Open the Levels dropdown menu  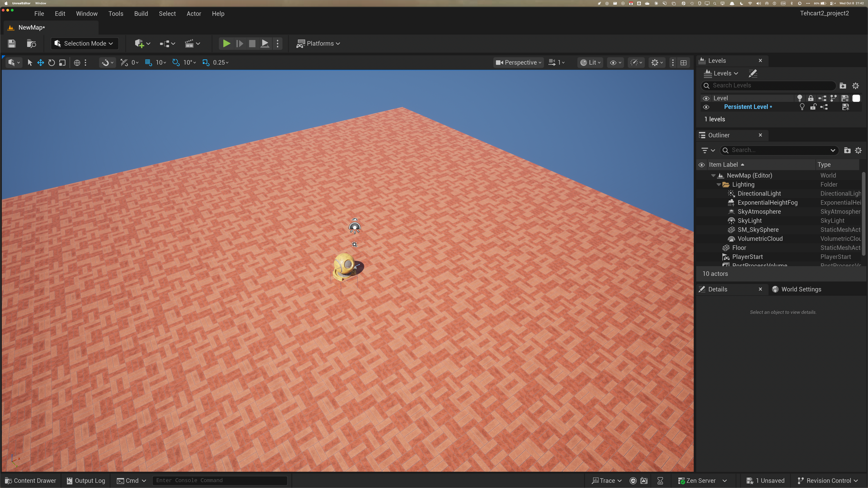[x=721, y=73]
